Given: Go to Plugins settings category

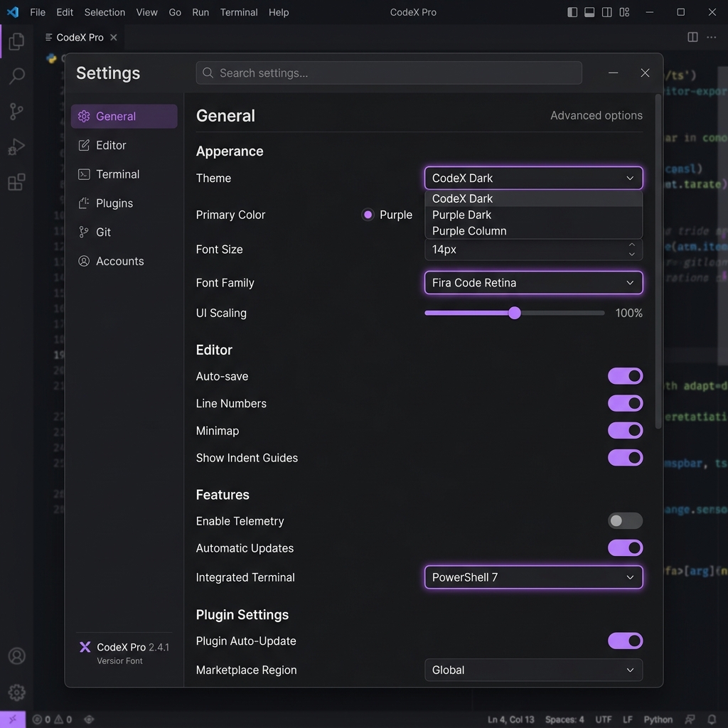Looking at the screenshot, I should (x=124, y=203).
